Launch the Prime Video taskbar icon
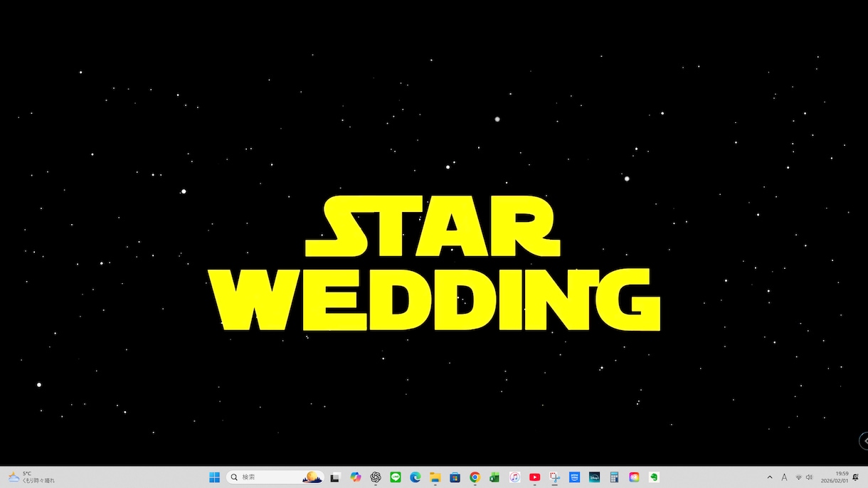The width and height of the screenshot is (868, 488). point(574,477)
